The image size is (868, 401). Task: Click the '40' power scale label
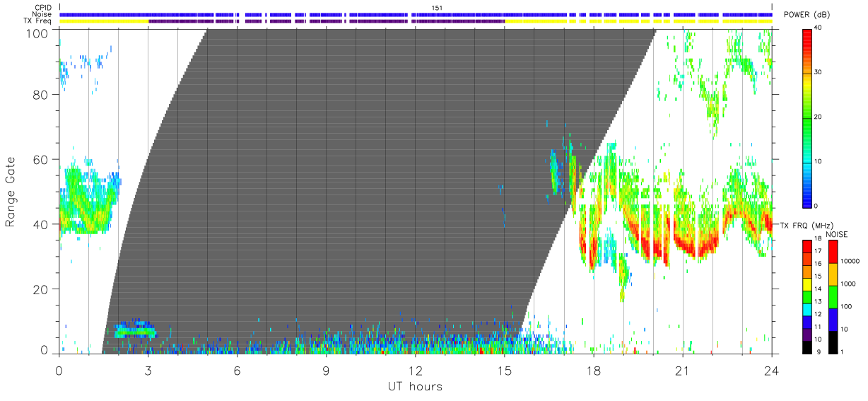pos(818,28)
